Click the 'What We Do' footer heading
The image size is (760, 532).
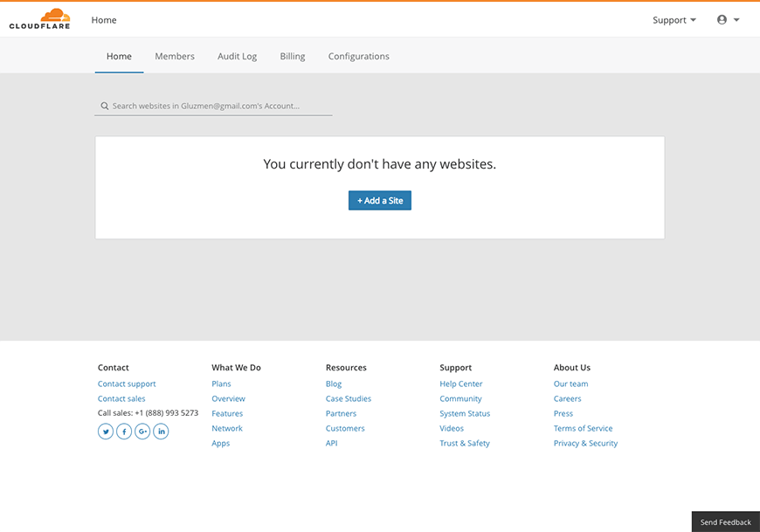[x=236, y=368]
